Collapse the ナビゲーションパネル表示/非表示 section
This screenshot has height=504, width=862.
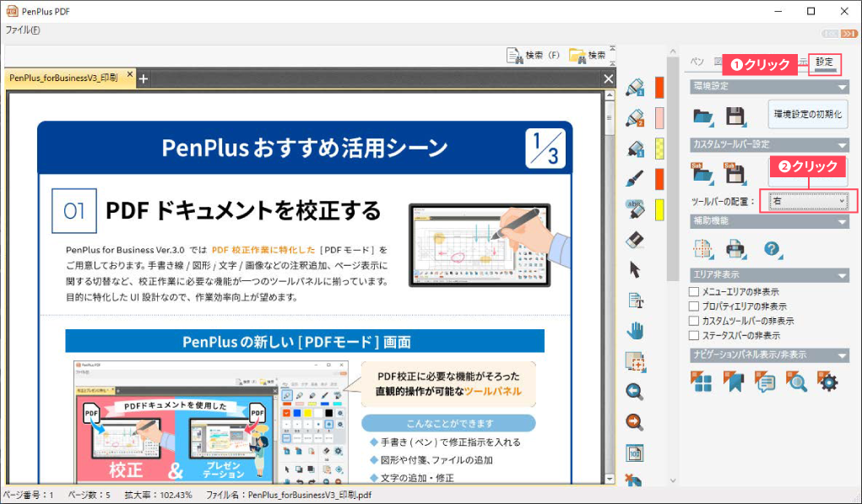(x=843, y=355)
